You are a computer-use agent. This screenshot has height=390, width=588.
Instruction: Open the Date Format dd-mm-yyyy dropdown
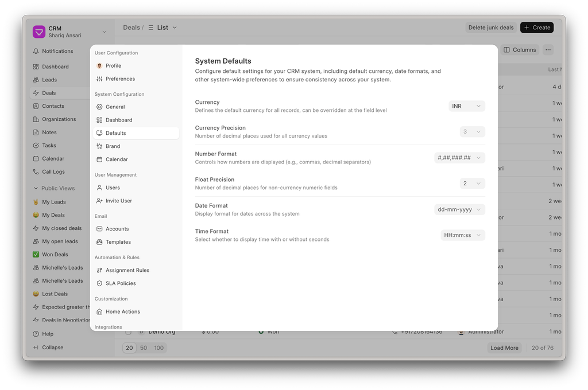[459, 209]
